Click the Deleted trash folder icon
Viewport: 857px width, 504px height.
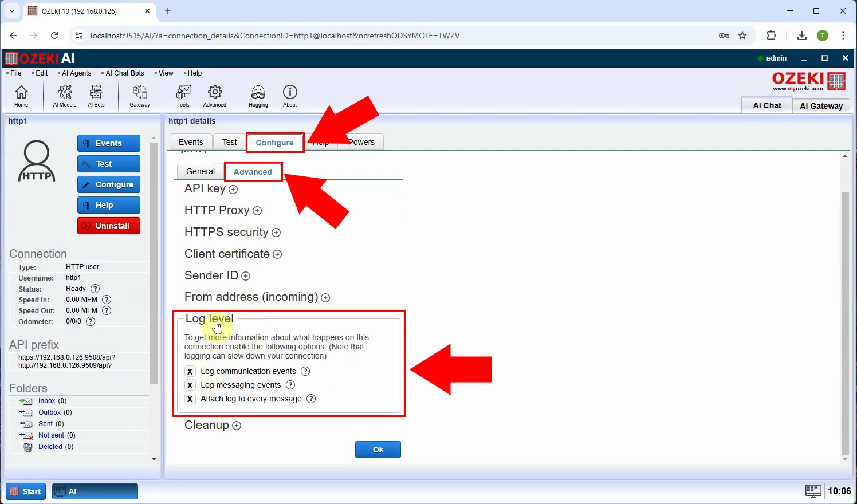coord(27,447)
